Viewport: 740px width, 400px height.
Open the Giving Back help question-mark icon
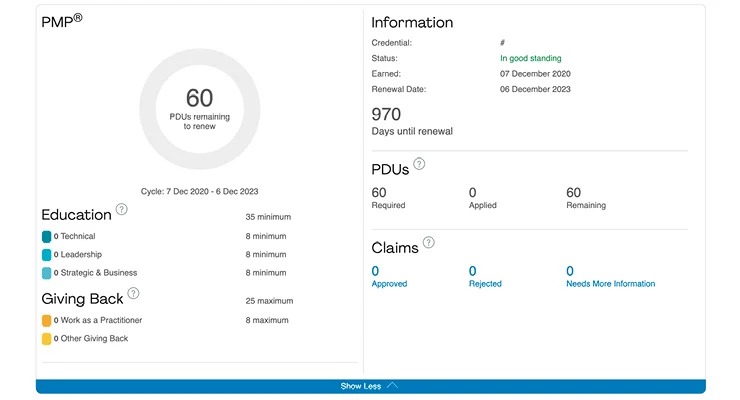coord(134,293)
